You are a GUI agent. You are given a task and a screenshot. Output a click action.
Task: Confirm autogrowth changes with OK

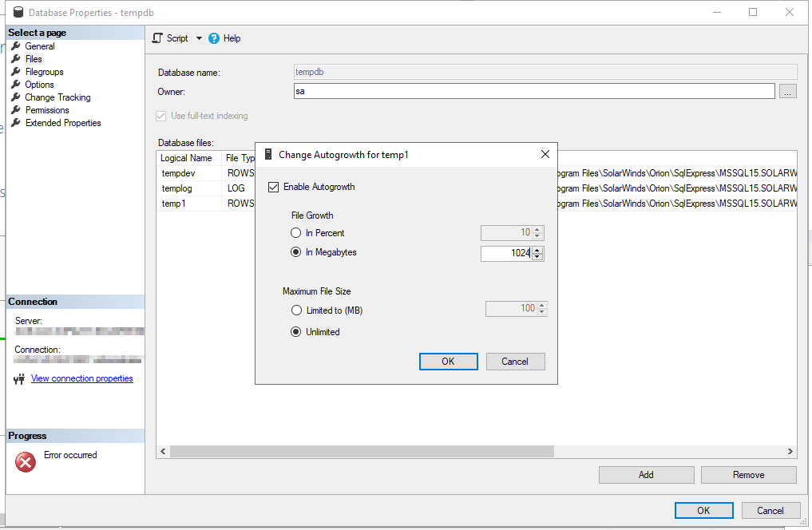tap(448, 361)
